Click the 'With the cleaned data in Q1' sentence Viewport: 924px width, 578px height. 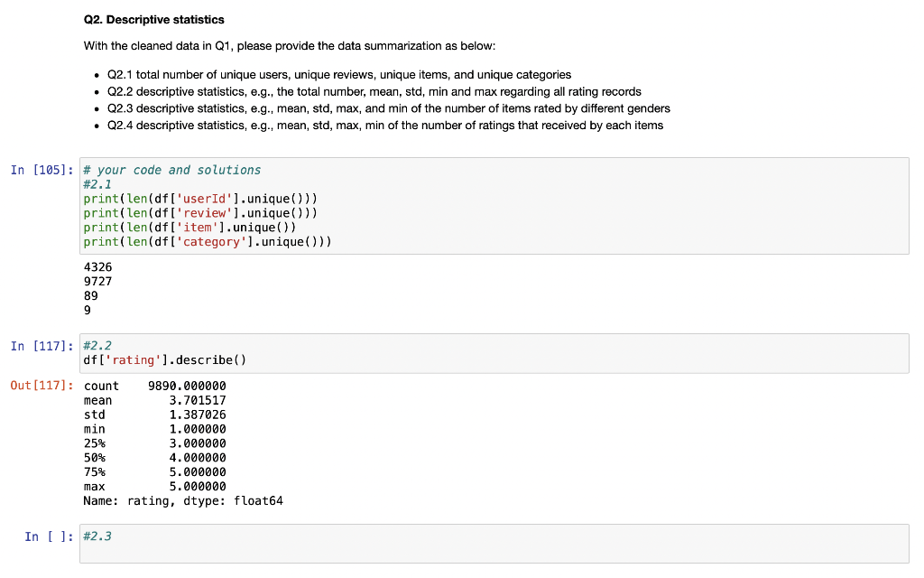tap(290, 46)
